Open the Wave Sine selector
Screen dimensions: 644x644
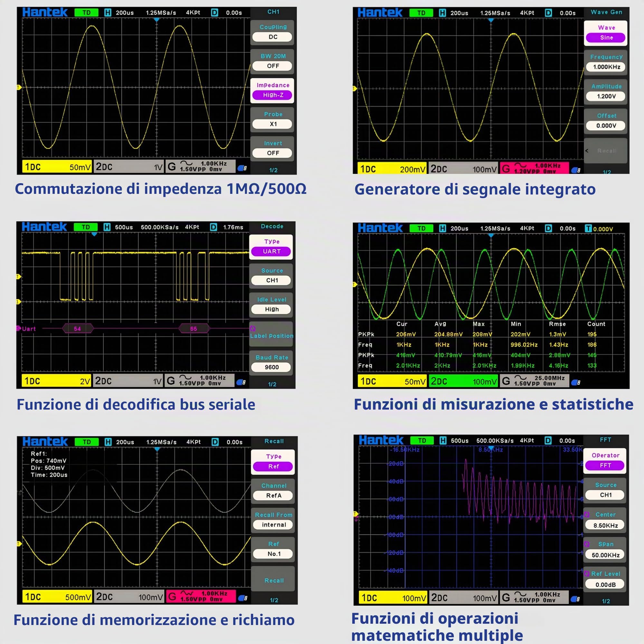pyautogui.click(x=606, y=33)
